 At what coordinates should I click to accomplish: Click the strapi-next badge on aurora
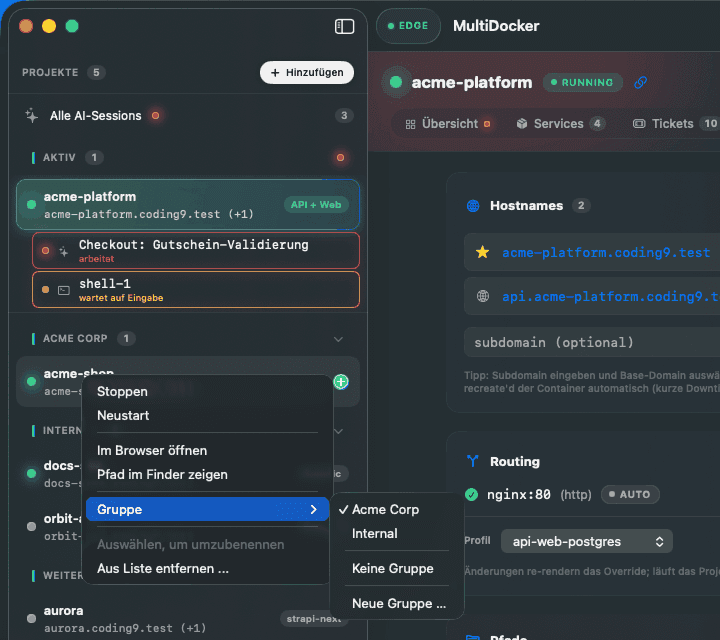tap(313, 618)
